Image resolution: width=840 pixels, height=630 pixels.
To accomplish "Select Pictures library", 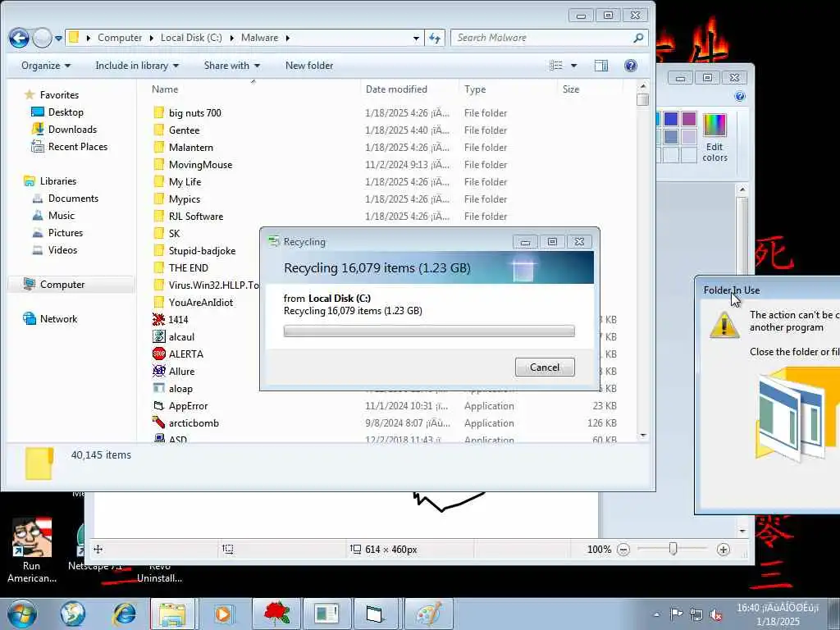I will click(x=57, y=232).
